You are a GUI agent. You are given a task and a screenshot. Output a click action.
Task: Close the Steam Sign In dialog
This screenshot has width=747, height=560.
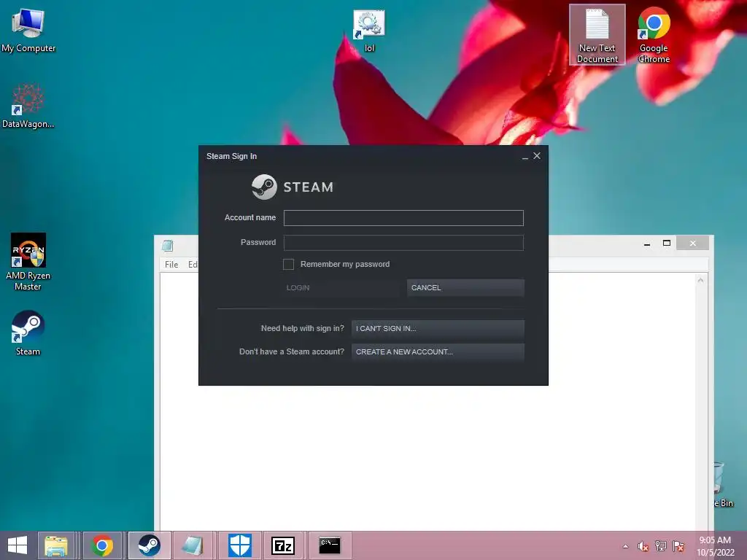[537, 156]
